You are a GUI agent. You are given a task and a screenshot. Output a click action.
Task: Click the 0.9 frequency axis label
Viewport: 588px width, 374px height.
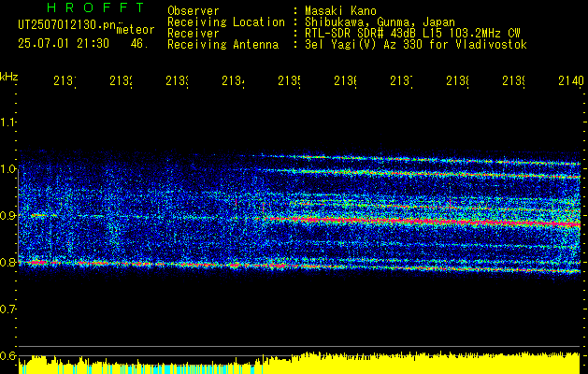tap(7, 216)
